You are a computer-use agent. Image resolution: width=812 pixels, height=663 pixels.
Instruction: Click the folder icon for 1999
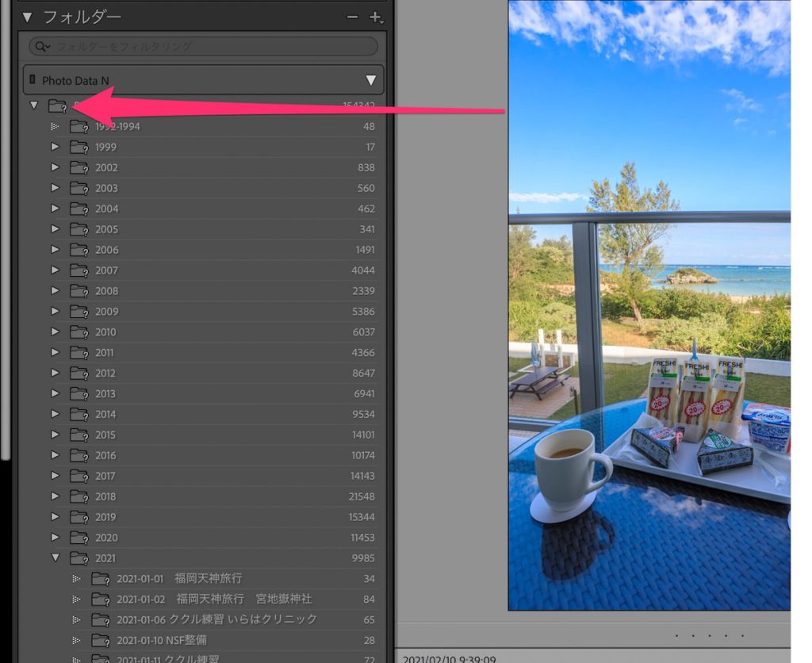(x=79, y=147)
